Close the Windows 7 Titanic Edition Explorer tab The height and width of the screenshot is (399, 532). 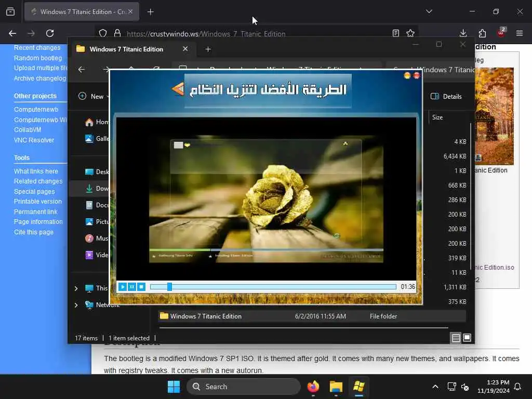[185, 49]
